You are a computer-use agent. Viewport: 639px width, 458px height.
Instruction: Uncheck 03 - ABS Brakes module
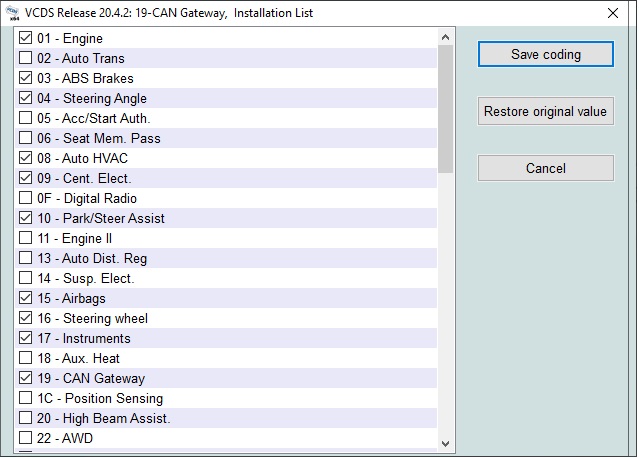pos(25,78)
